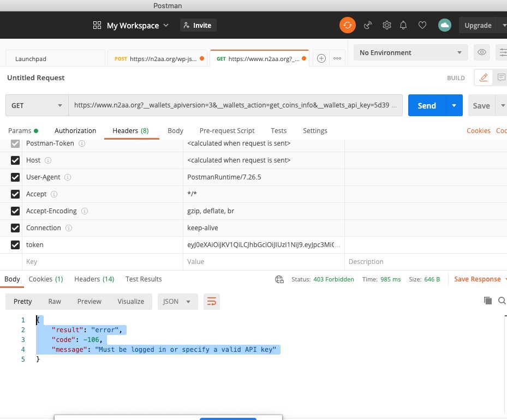Uncheck the token header checkbox
Image resolution: width=507 pixels, height=420 pixels.
(x=15, y=245)
